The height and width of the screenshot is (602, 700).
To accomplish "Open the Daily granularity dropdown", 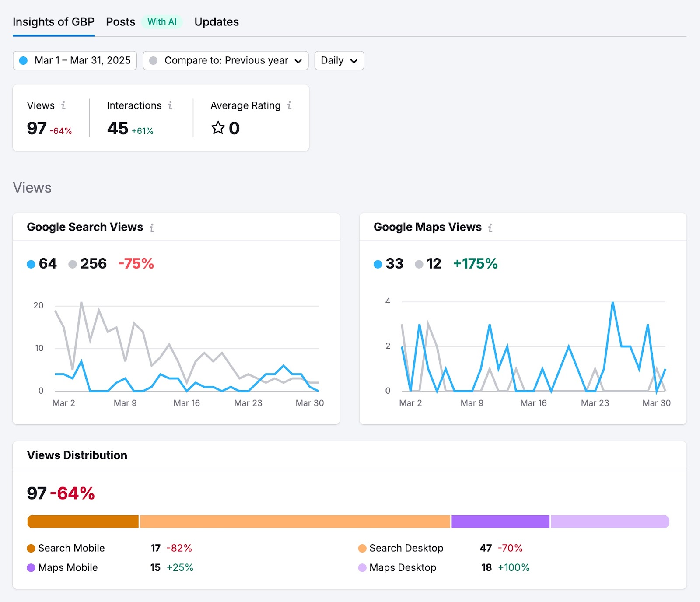I will [x=339, y=61].
